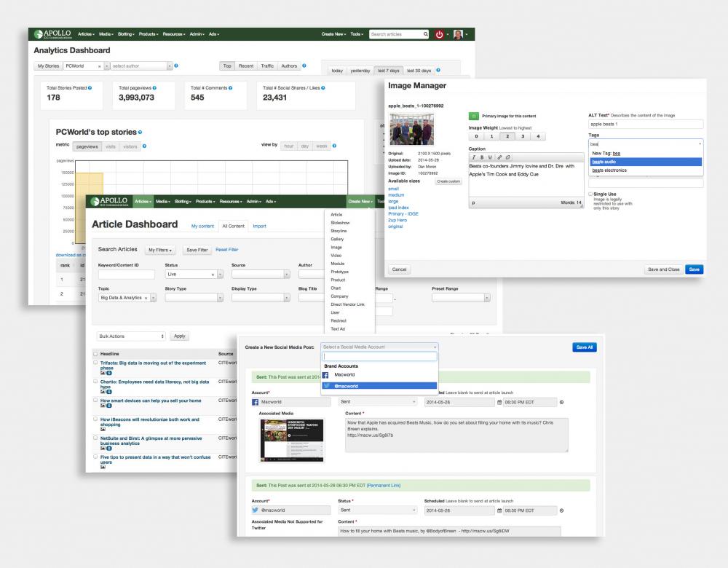The image size is (728, 568).
Task: Click the Apollo logo in Article Dashboard
Action: coord(109,201)
